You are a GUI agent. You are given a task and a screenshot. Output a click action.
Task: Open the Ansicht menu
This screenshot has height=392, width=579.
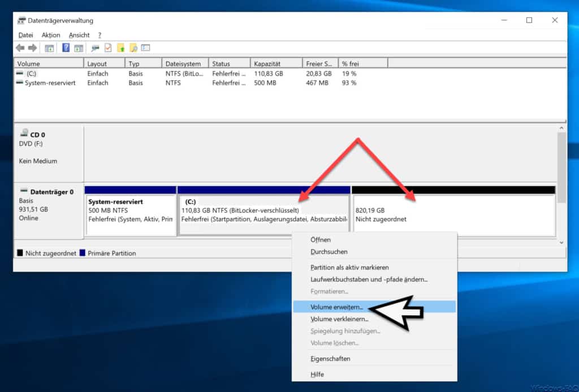tap(79, 35)
